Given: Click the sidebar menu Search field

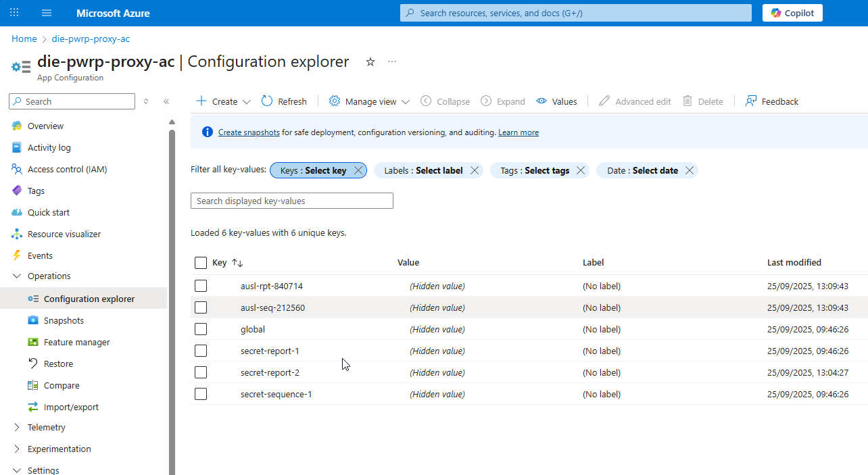Looking at the screenshot, I should (x=72, y=101).
